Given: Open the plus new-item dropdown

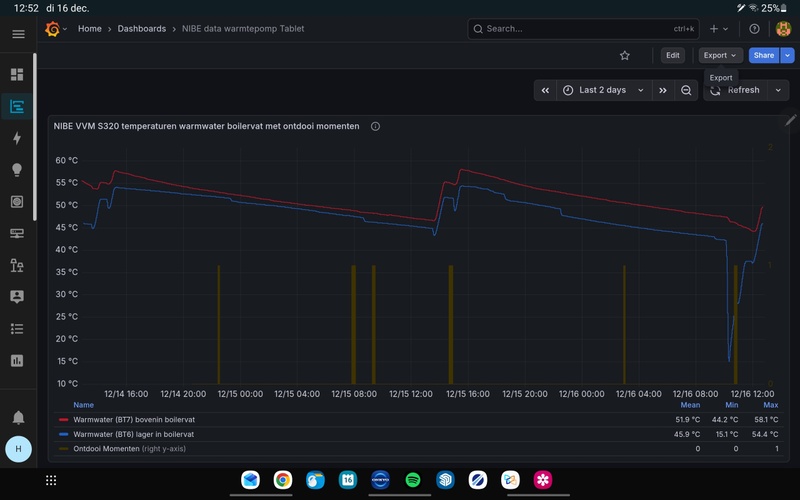Looking at the screenshot, I should tap(719, 29).
